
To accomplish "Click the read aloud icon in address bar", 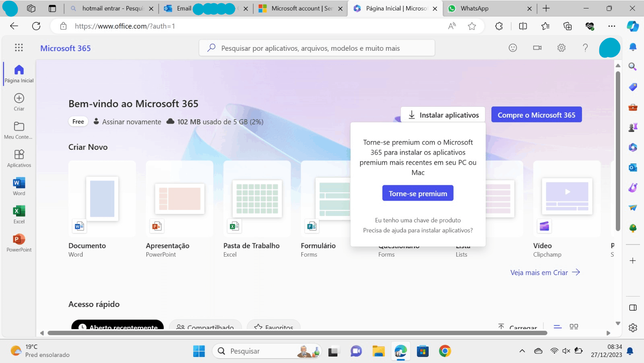I will pyautogui.click(x=452, y=26).
